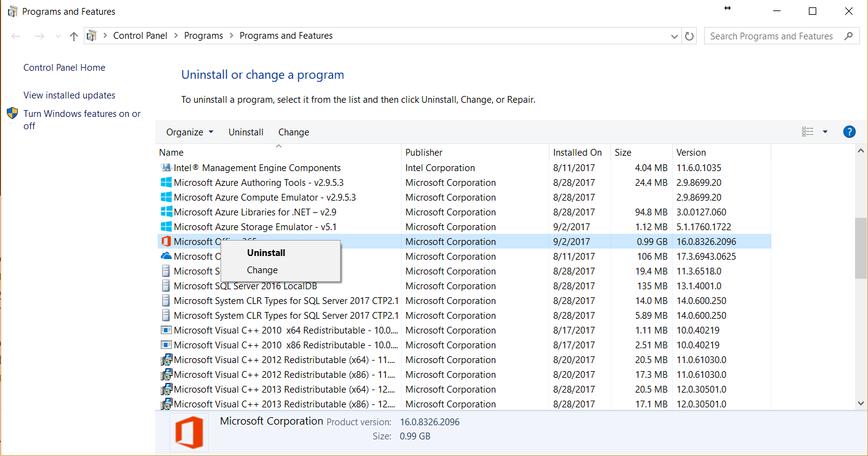This screenshot has width=868, height=456.
Task: Choose Change in the context menu
Action: pos(262,270)
